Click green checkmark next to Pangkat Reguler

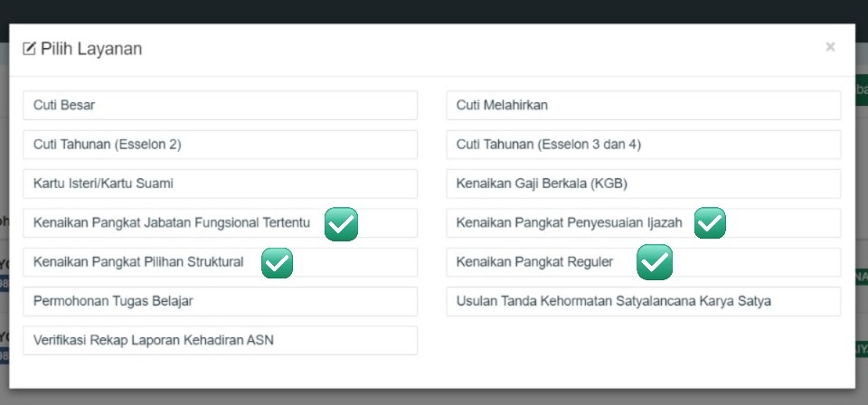(654, 263)
